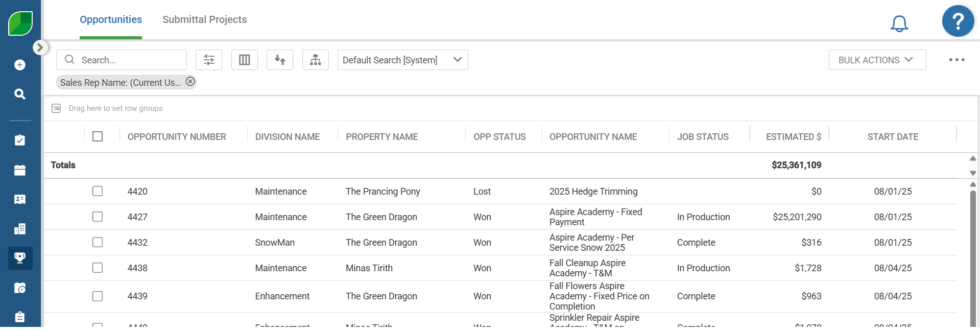The height and width of the screenshot is (331, 980).
Task: Open the Default Search [System] dropdown
Action: [x=403, y=60]
